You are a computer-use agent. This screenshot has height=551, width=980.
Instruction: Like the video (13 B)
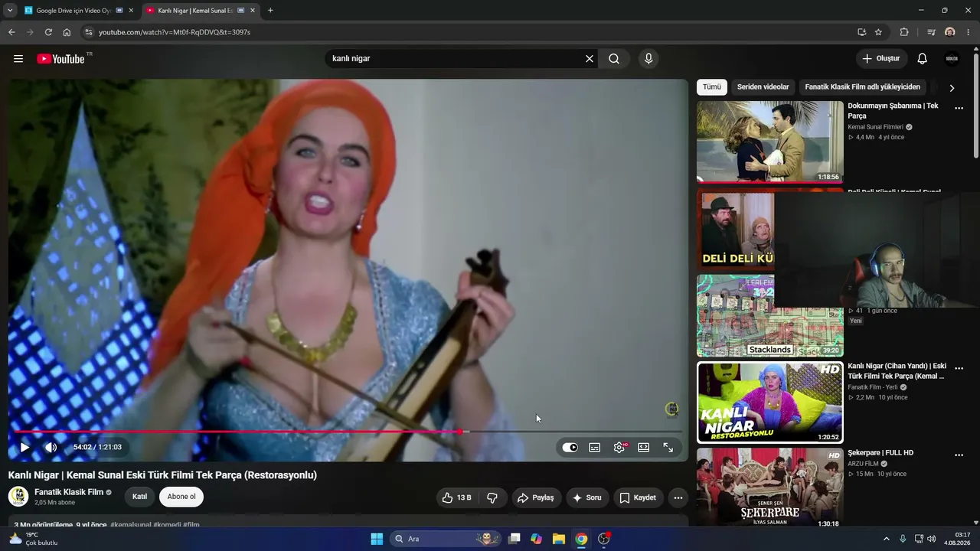456,497
